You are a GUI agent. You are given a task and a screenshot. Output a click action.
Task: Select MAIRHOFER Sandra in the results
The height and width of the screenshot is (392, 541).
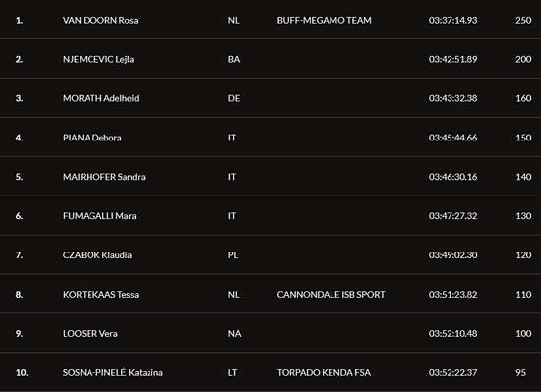104,177
